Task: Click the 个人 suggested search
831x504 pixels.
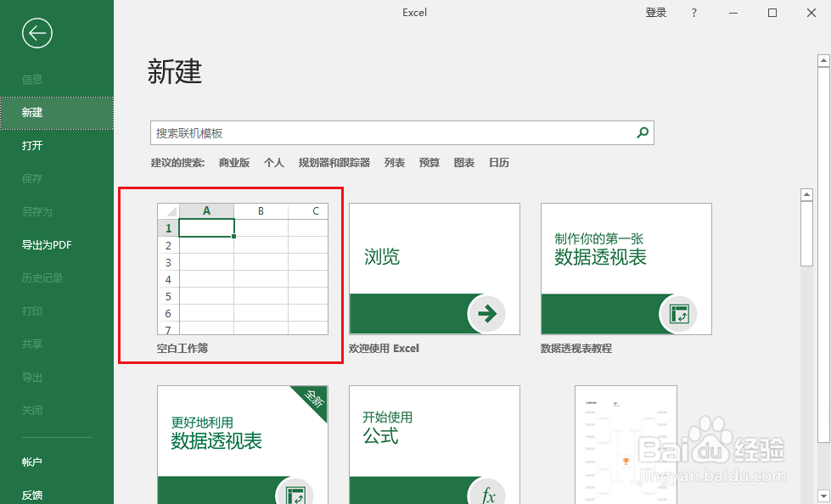Action: click(x=274, y=163)
